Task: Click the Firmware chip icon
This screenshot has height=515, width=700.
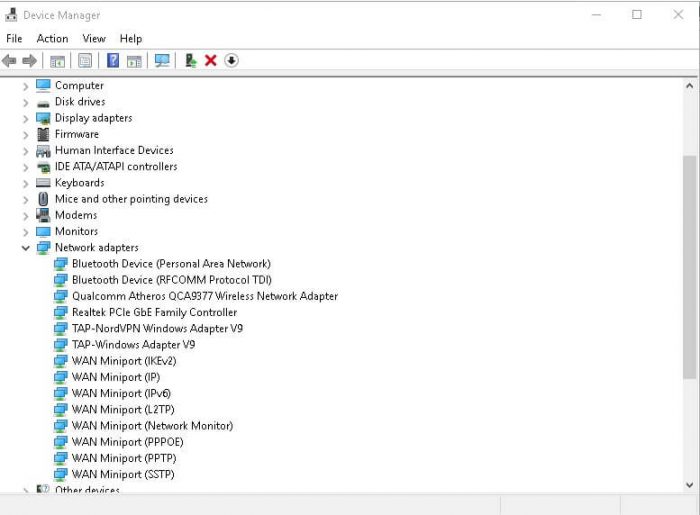Action: click(x=43, y=134)
